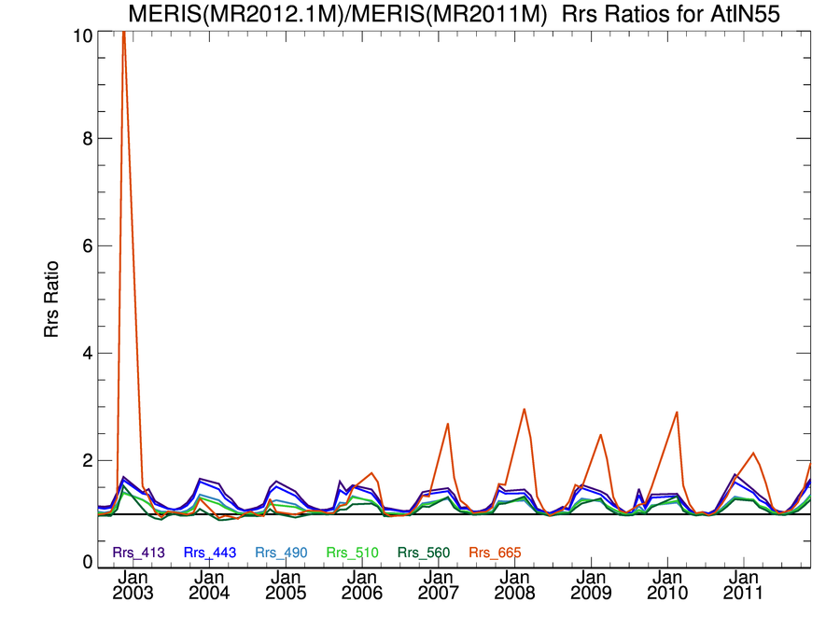The width and height of the screenshot is (840, 630).
Task: Click the Rrs_665 legend label
Action: point(495,553)
